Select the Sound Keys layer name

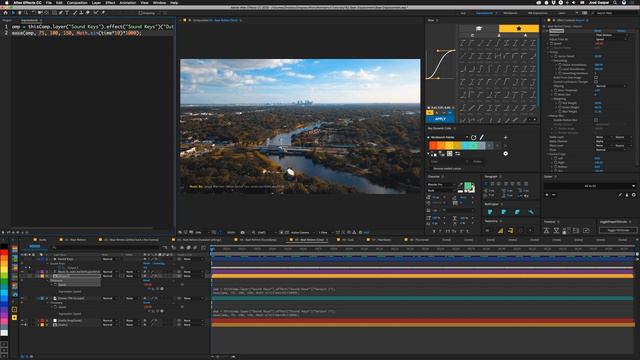point(65,259)
